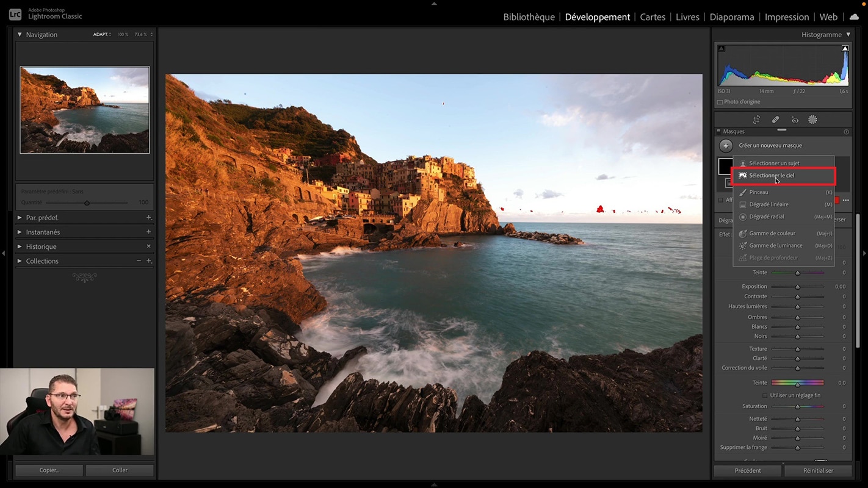Choose Dégradé linéaire mask option
Image resolution: width=868 pixels, height=488 pixels.
(784, 204)
